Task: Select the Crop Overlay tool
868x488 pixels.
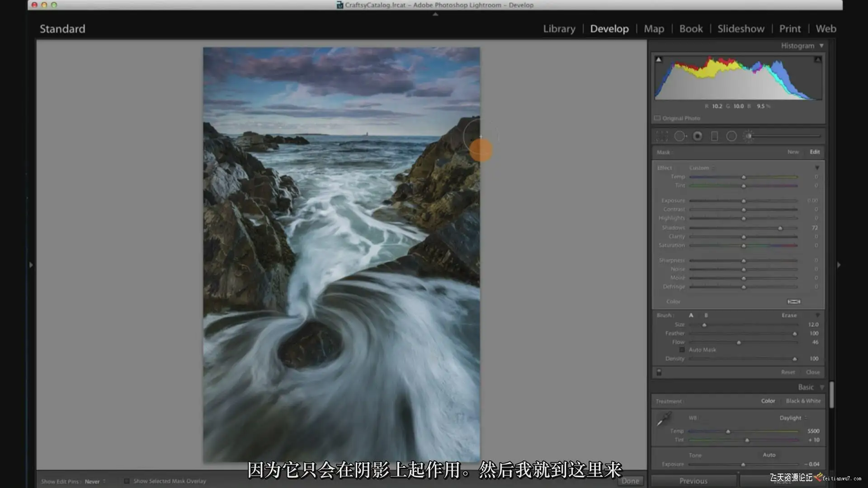Action: click(x=662, y=136)
